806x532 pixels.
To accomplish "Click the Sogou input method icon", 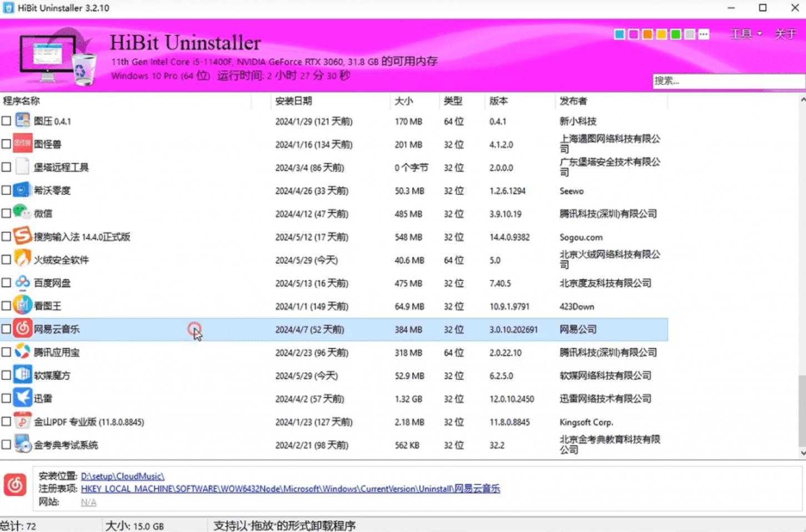I will pyautogui.click(x=22, y=236).
